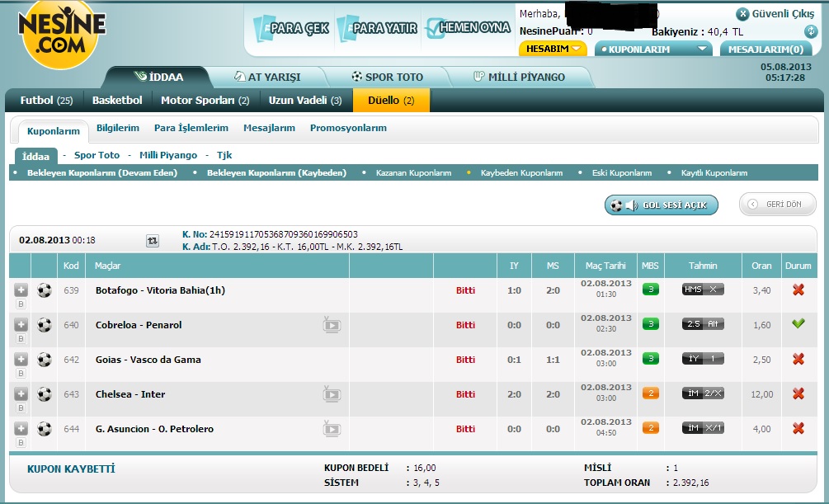
Task: Open the Kazanan Kuponlarım list
Action: point(413,173)
